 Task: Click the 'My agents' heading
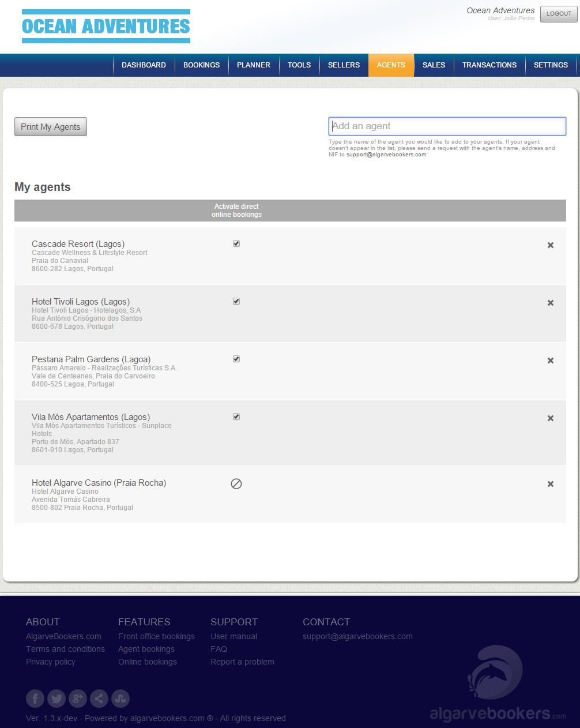pos(43,187)
